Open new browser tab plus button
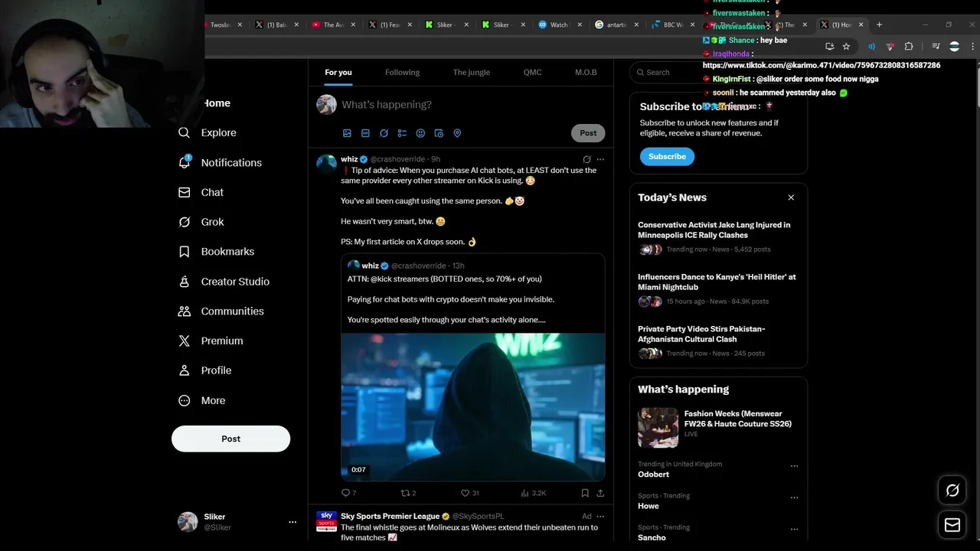This screenshot has width=980, height=551. 879,24
